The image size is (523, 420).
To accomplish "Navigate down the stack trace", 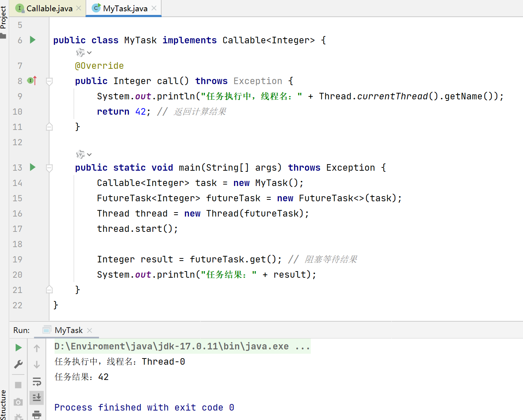I will point(37,364).
